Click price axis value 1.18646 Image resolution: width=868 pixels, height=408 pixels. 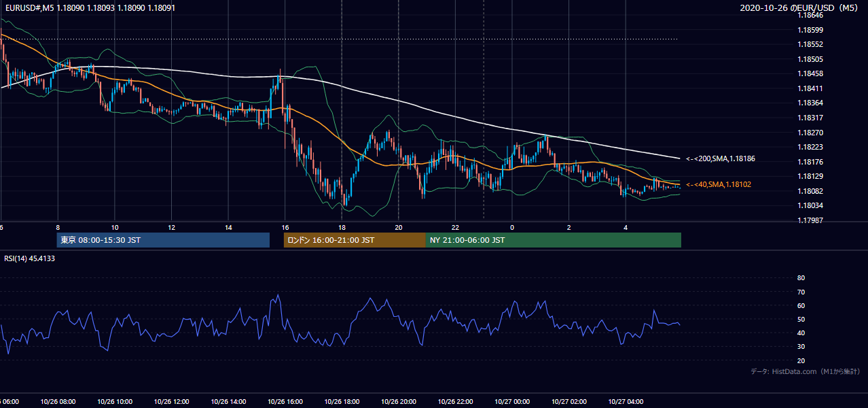click(810, 15)
